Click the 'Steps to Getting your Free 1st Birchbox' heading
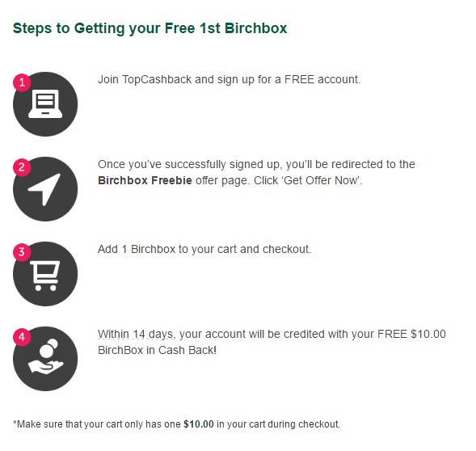The width and height of the screenshot is (476, 451). (x=150, y=28)
